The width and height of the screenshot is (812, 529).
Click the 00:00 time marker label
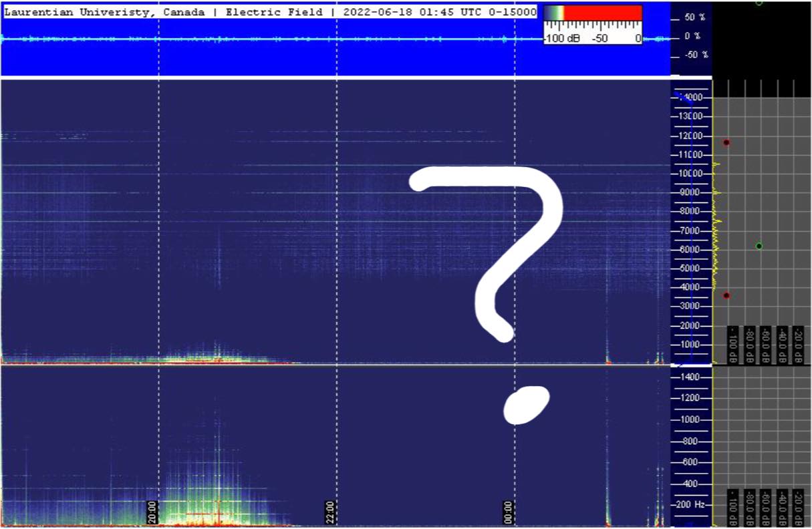508,512
